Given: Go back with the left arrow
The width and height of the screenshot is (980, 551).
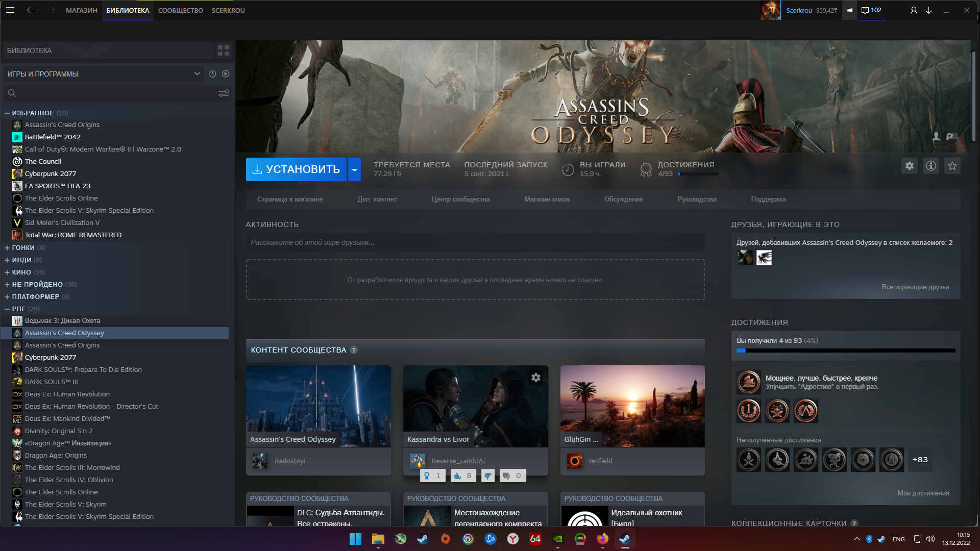Looking at the screenshot, I should click(x=31, y=10).
